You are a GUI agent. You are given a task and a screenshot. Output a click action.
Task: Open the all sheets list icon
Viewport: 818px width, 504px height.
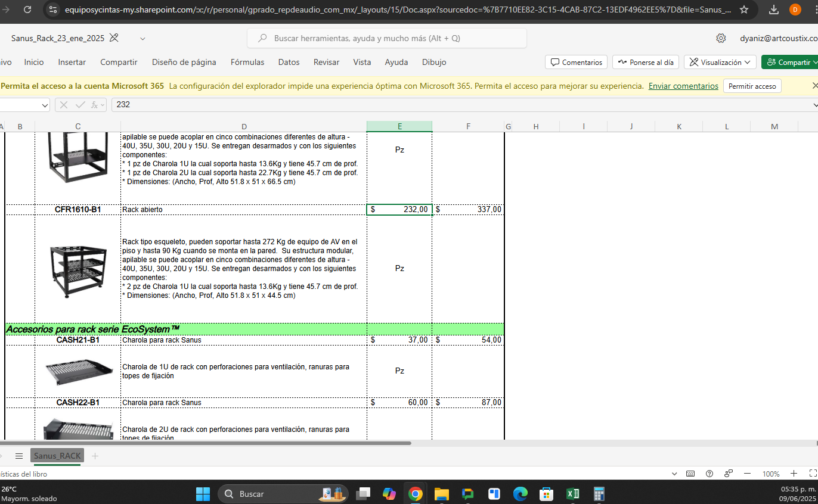19,456
